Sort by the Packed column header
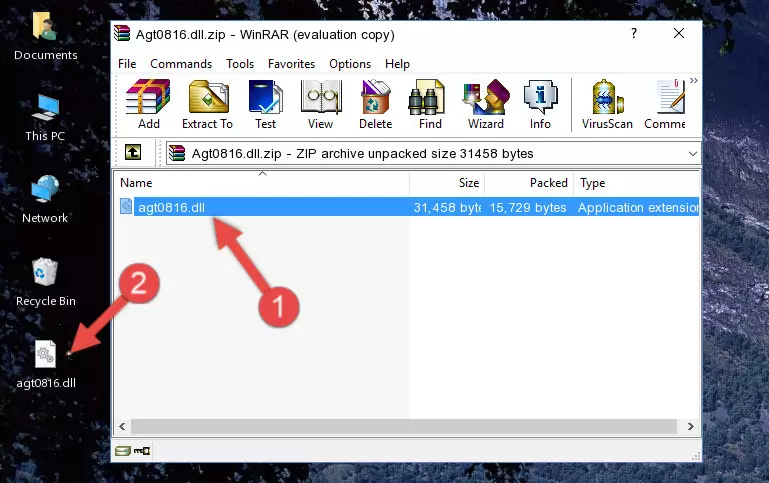 [529, 183]
